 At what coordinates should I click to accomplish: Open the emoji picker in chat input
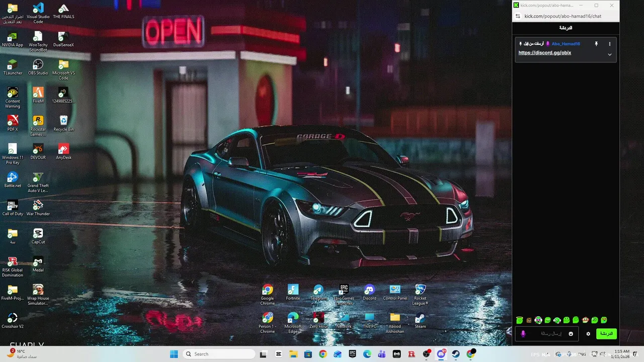(x=571, y=334)
